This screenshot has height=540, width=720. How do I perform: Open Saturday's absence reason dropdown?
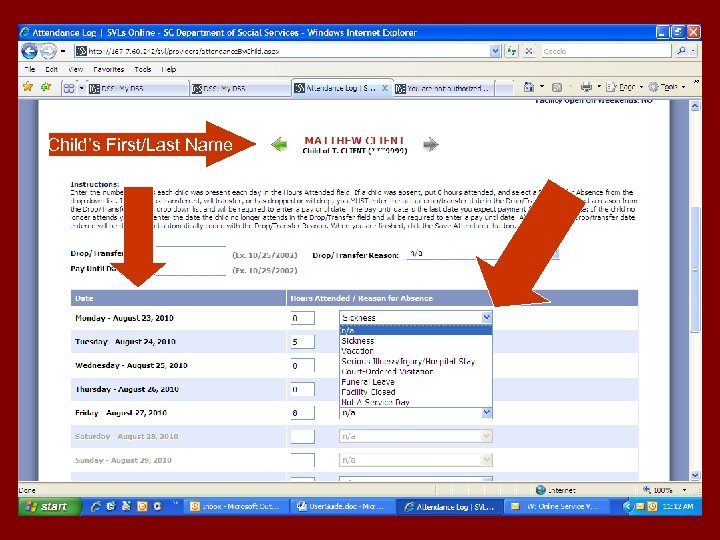point(486,436)
